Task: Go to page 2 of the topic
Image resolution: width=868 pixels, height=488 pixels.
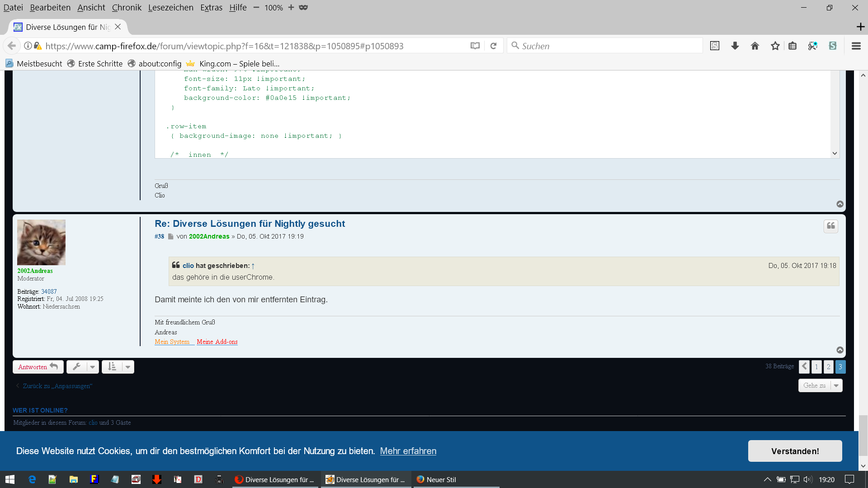Action: pos(828,366)
